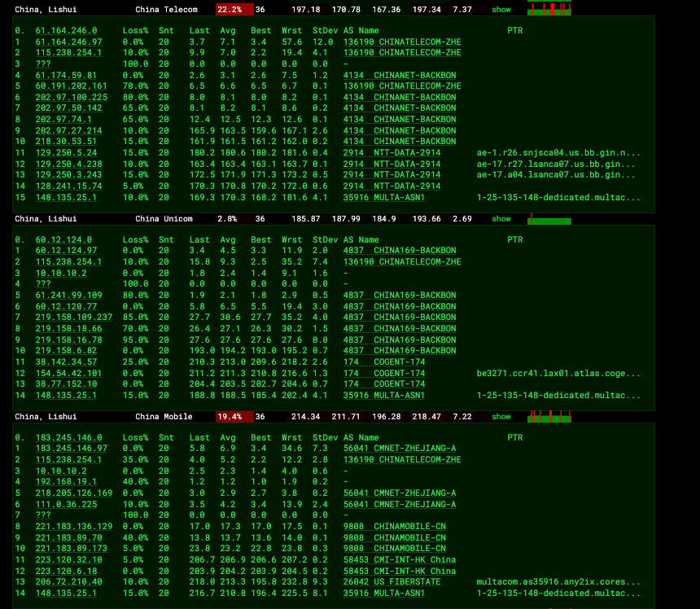
Task: Click the 22.2% loss badge for China Telecom
Action: 234,10
